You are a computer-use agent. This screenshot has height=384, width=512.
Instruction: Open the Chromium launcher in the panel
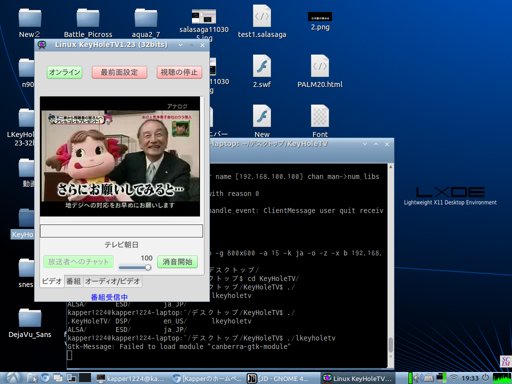click(x=45, y=378)
